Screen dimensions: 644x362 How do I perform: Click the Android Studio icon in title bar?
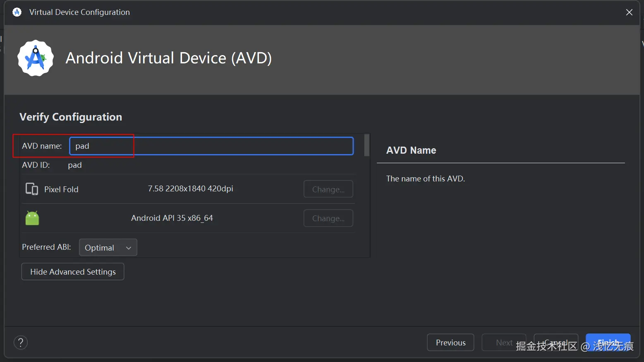click(17, 12)
